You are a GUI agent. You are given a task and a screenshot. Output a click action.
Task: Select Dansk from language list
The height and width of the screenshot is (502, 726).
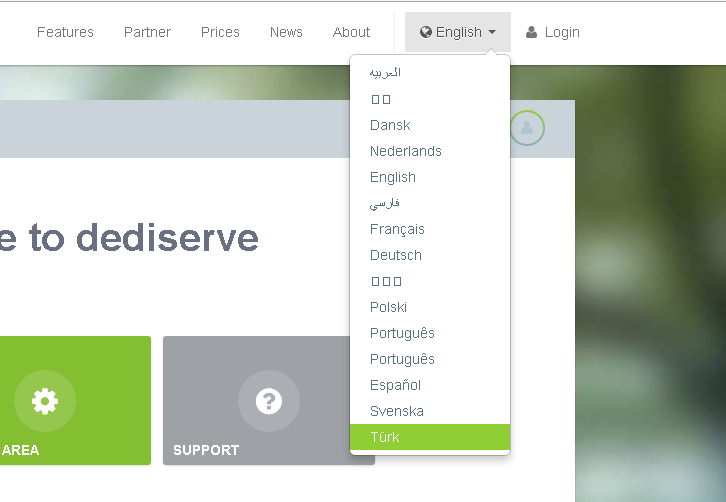pyautogui.click(x=430, y=125)
